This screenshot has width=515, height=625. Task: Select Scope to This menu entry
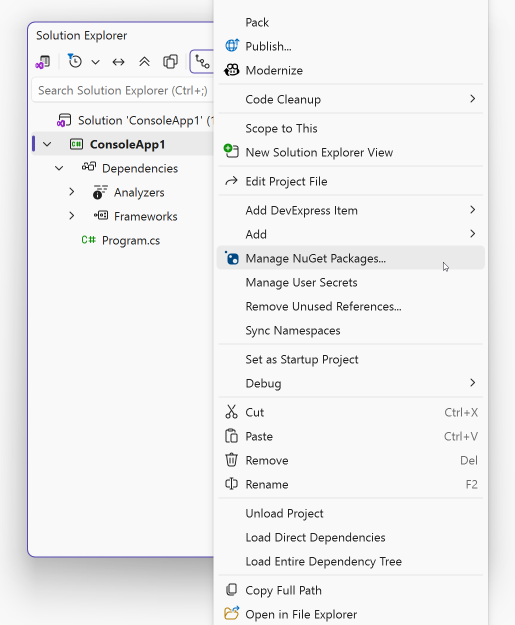click(351, 128)
